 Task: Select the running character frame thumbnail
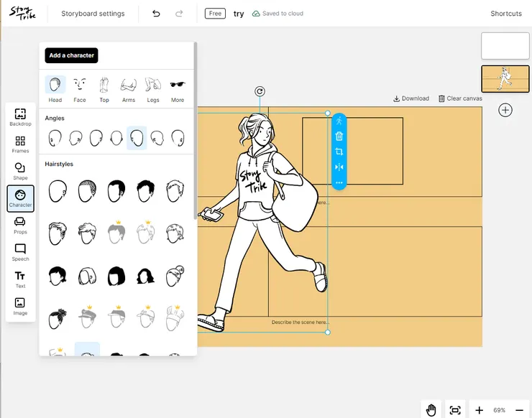505,79
